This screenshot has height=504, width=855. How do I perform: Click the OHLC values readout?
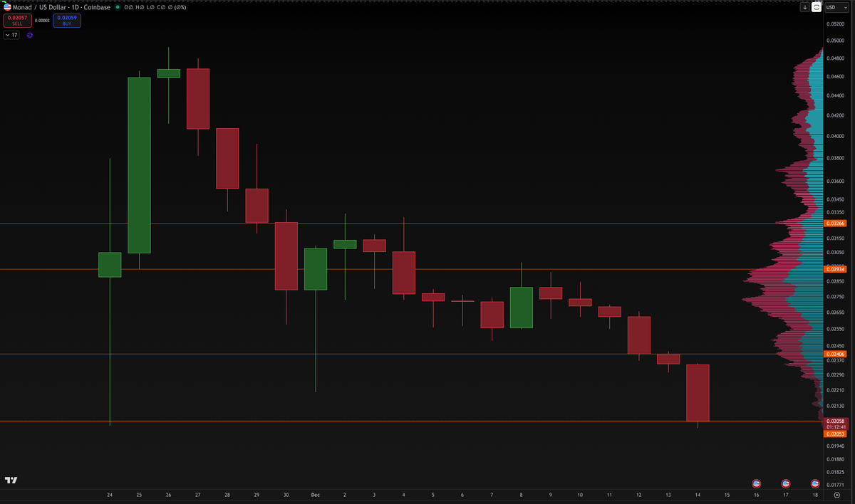tap(154, 7)
